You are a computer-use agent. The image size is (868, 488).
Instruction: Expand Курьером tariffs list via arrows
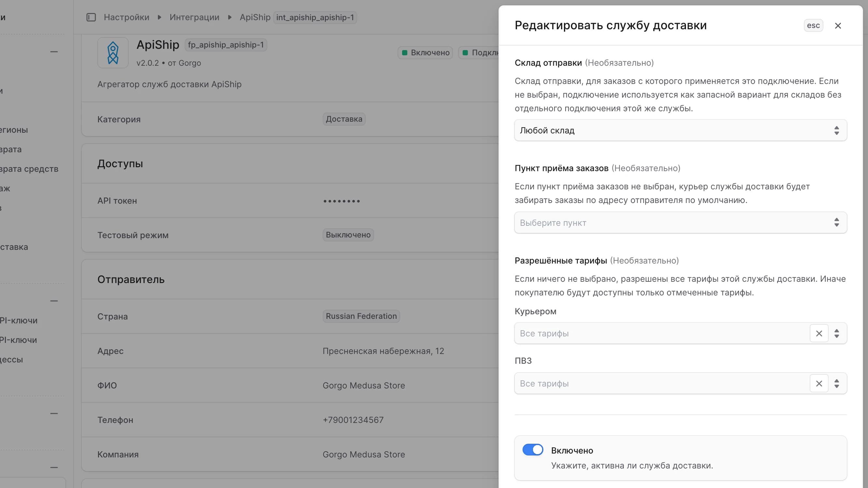pos(837,333)
